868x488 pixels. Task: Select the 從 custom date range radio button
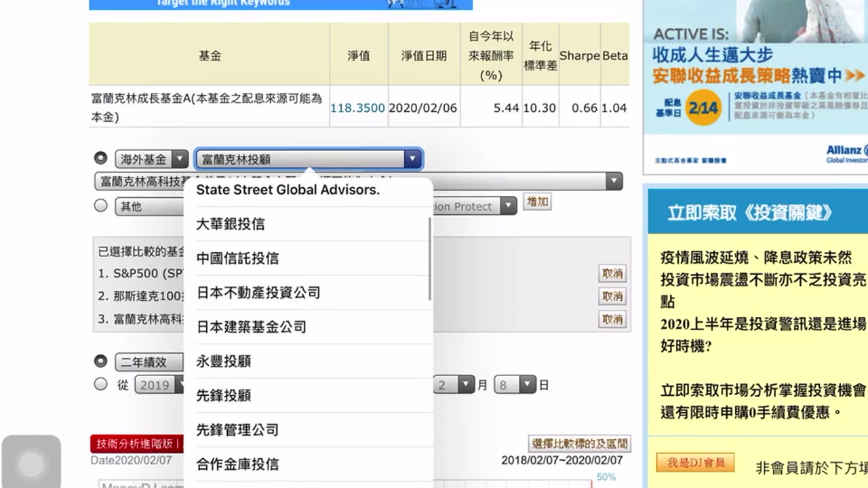click(x=101, y=384)
